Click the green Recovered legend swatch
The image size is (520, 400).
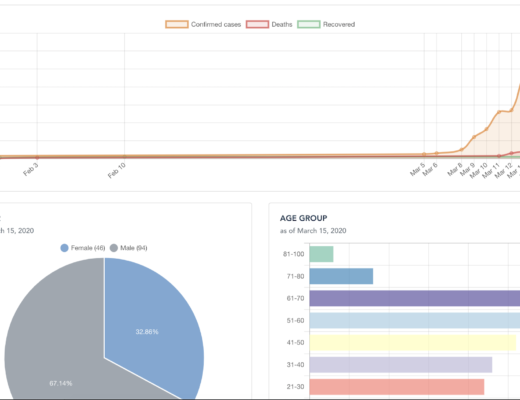pos(309,24)
